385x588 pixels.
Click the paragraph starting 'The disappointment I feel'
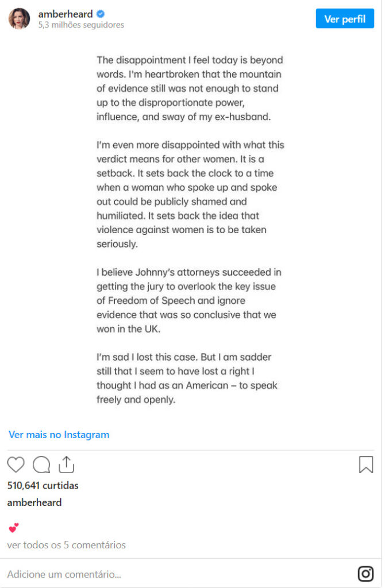tap(190, 88)
